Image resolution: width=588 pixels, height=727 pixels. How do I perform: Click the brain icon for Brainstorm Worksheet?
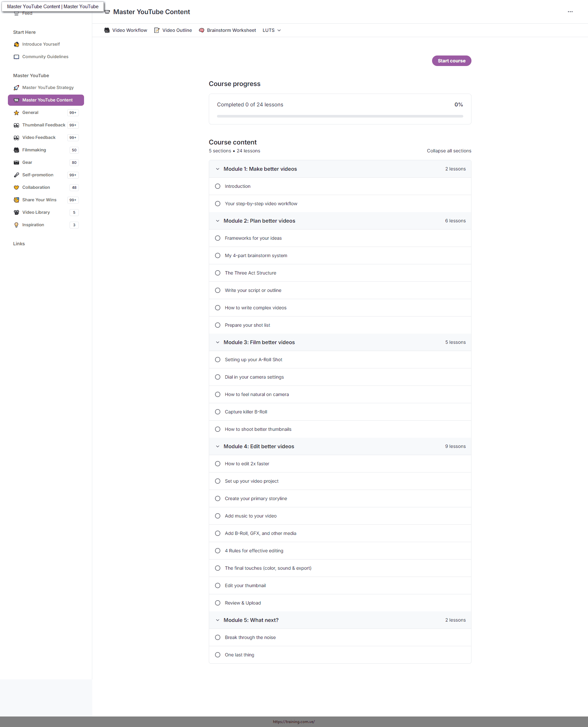click(202, 30)
